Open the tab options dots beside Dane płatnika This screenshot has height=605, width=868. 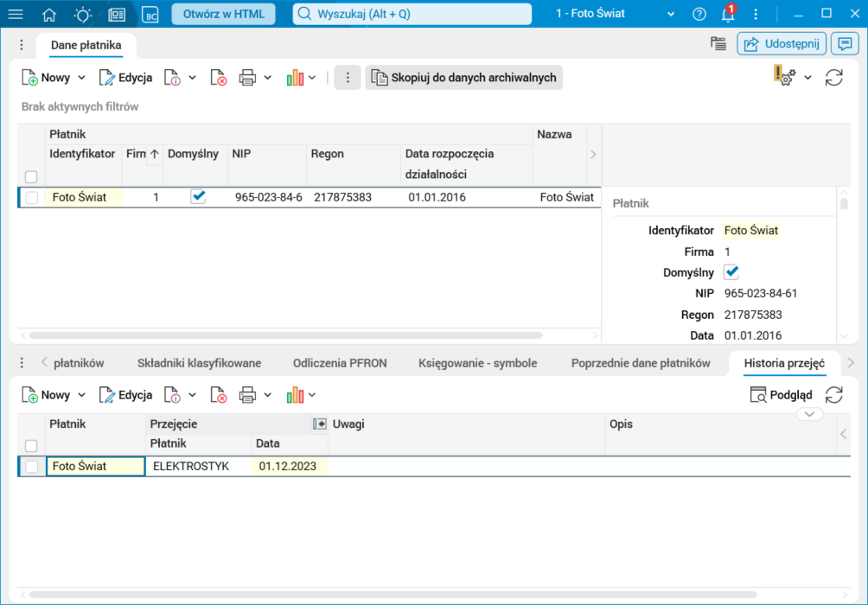(x=22, y=45)
